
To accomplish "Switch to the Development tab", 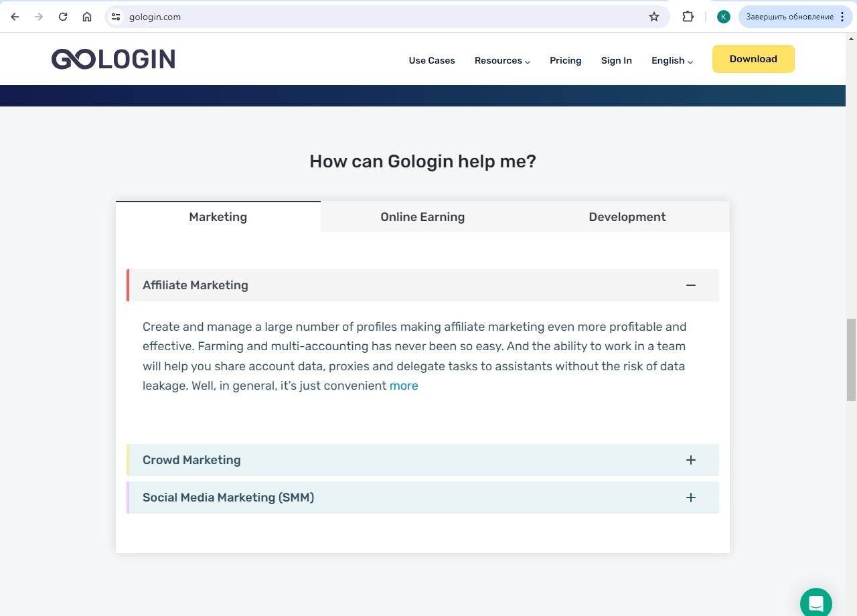I will pos(627,216).
